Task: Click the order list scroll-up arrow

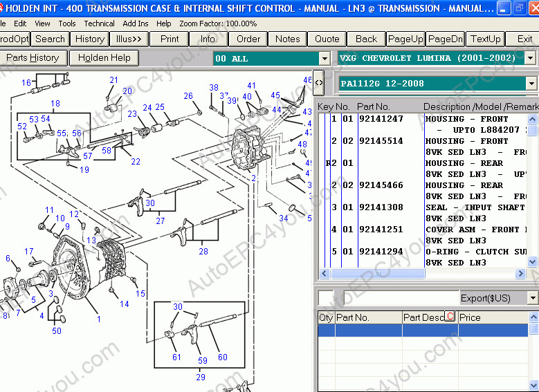Action: click(x=533, y=317)
